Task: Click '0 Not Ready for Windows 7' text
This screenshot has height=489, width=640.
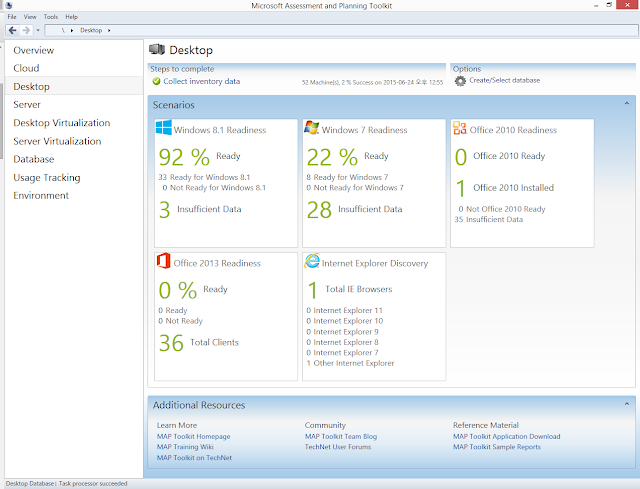Action: 355,188
